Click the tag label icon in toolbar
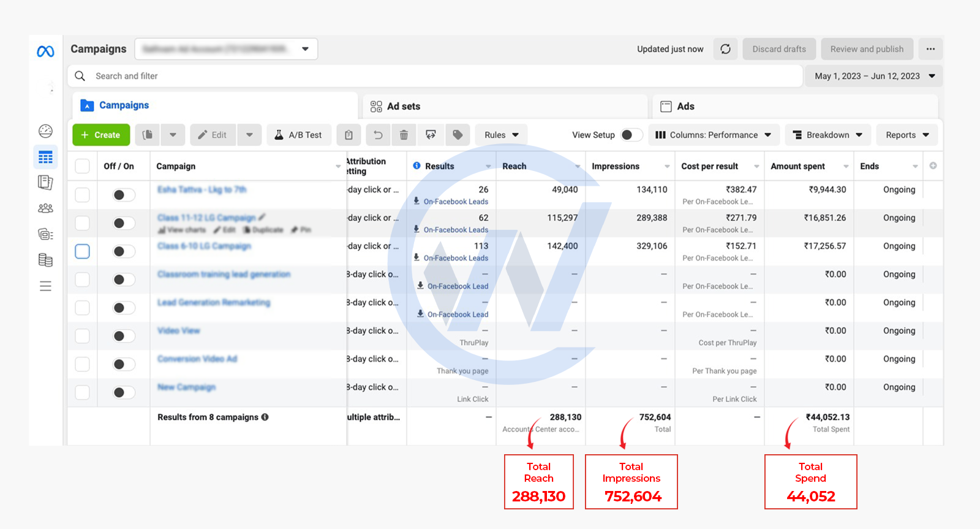 458,135
